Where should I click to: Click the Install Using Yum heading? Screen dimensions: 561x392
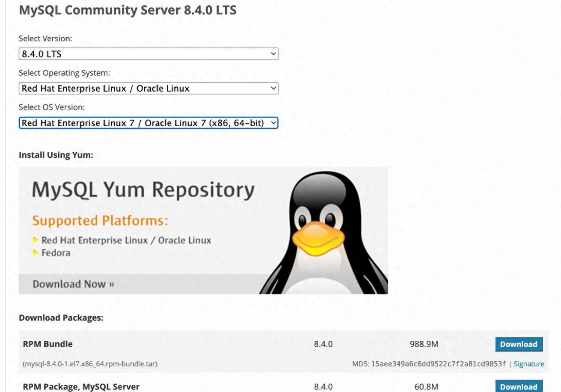coord(56,155)
